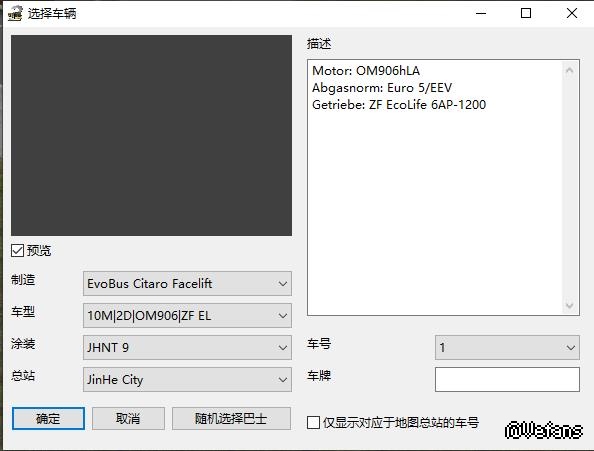Minimize the 选择车辆 window
The image size is (594, 451).
coord(481,13)
